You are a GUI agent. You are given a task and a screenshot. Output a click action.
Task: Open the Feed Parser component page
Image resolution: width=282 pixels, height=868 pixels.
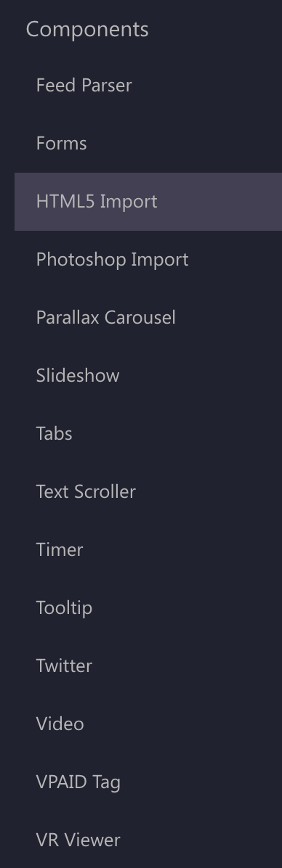[x=148, y=85]
